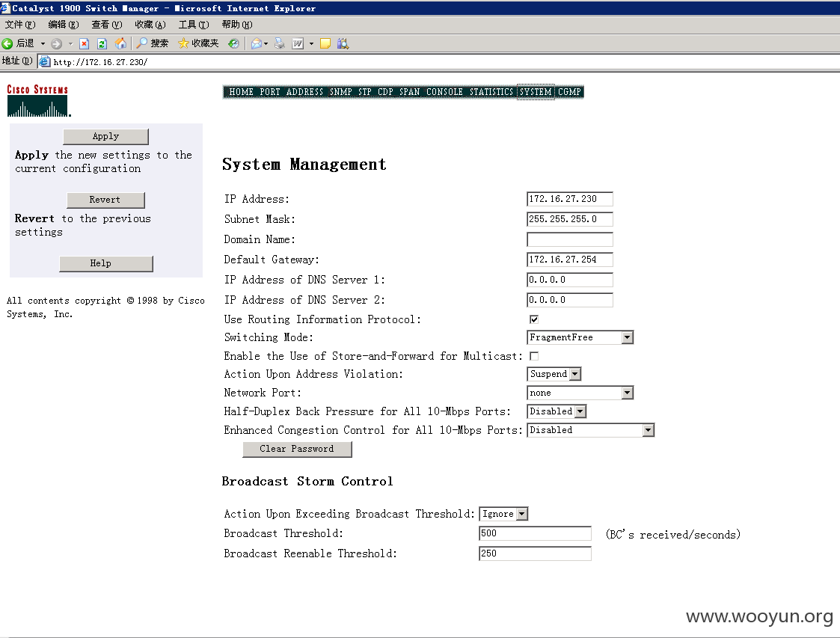This screenshot has width=840, height=638.
Task: Open the STP navigation tab
Action: (x=365, y=92)
